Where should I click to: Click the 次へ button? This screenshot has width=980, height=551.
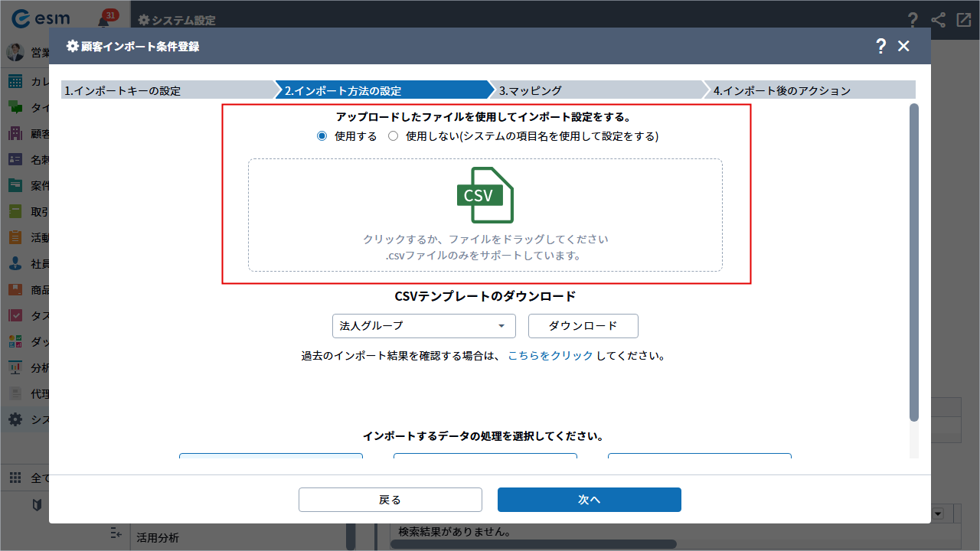pos(589,500)
